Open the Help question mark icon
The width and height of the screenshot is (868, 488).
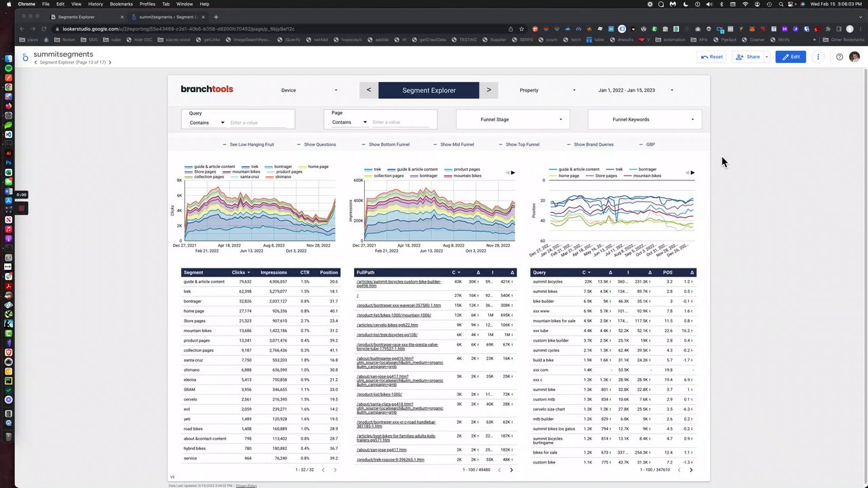click(x=840, y=57)
